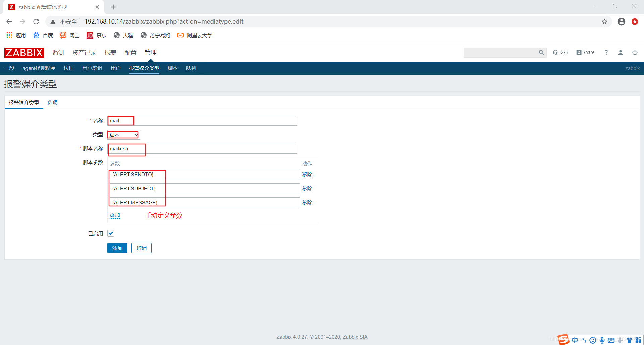Screen dimensions: 644x345
Task: Focus the {ALERT.SENDTO} parameter field
Action: (x=205, y=174)
